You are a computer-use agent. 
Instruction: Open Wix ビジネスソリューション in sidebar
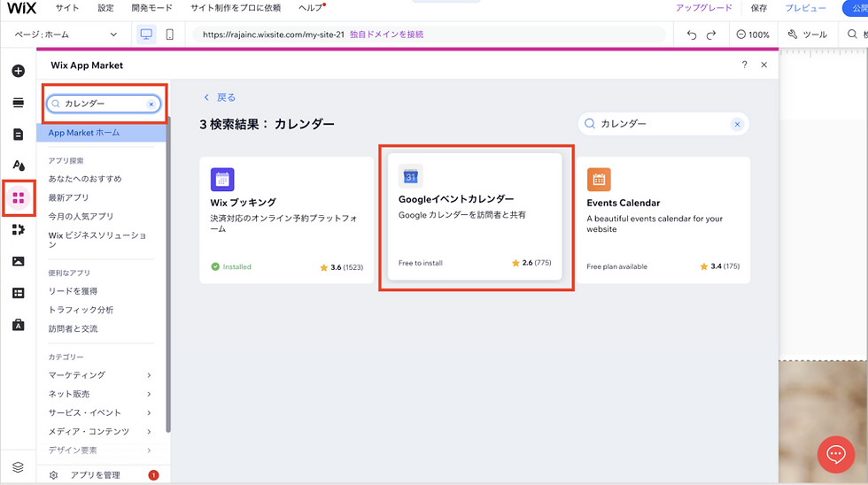click(x=97, y=240)
